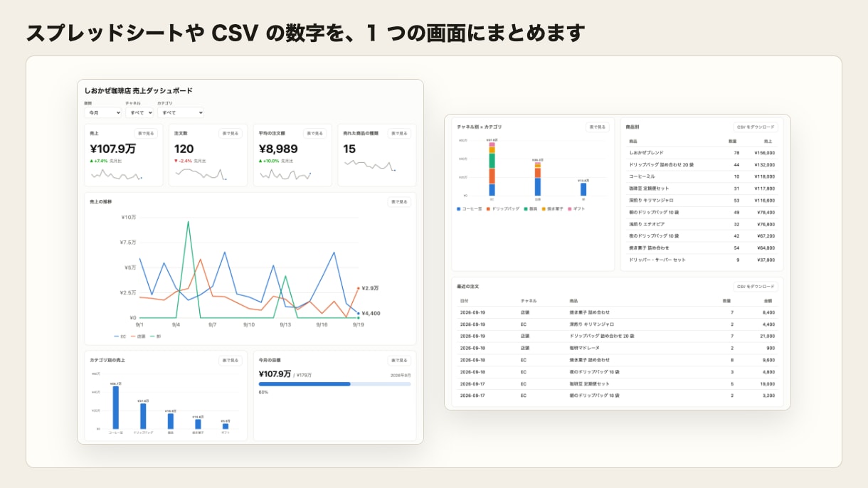Screen dimensions: 868x488
Task: Click 表で見る on the 今月の目標 card
Action: [x=399, y=361]
